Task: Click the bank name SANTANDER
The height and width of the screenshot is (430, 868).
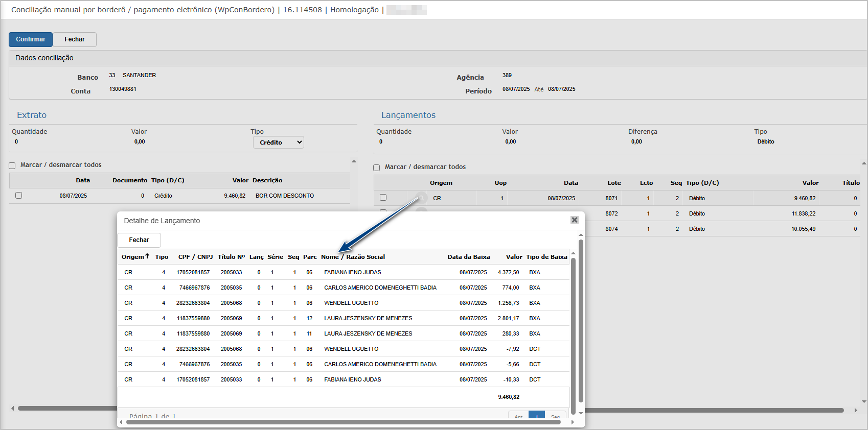Action: click(140, 75)
